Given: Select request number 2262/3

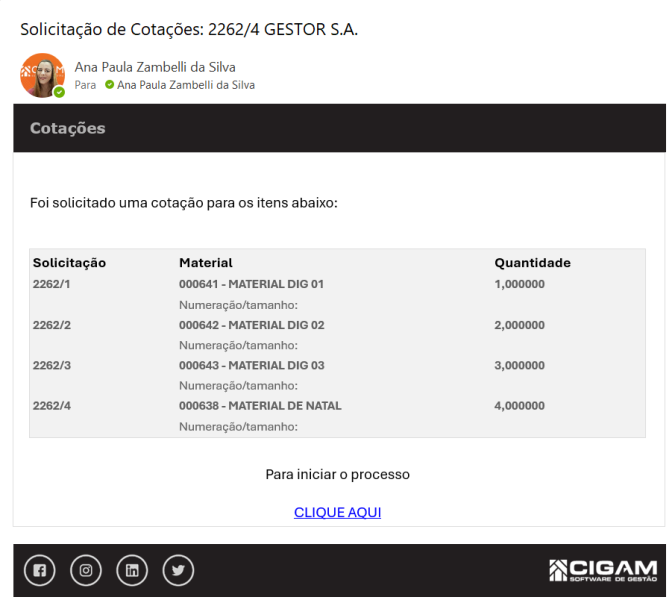Looking at the screenshot, I should click(x=52, y=365).
